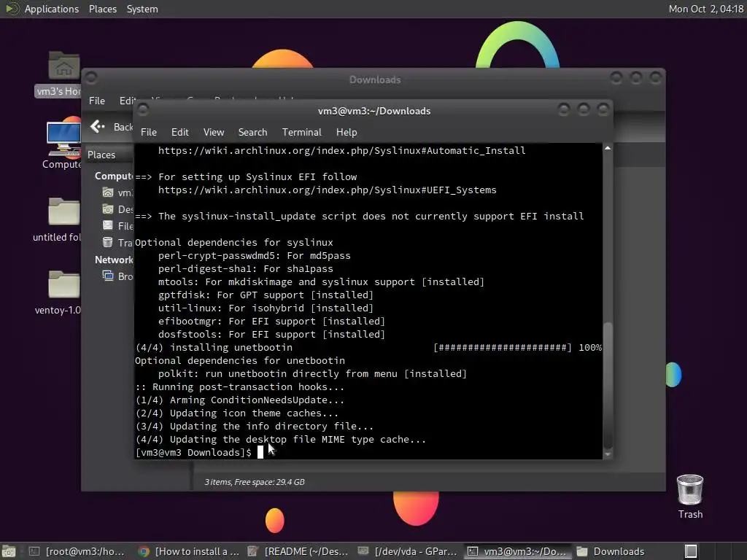Viewport: 747px width, 560px height.
Task: Close the terminal window
Action: (x=603, y=110)
